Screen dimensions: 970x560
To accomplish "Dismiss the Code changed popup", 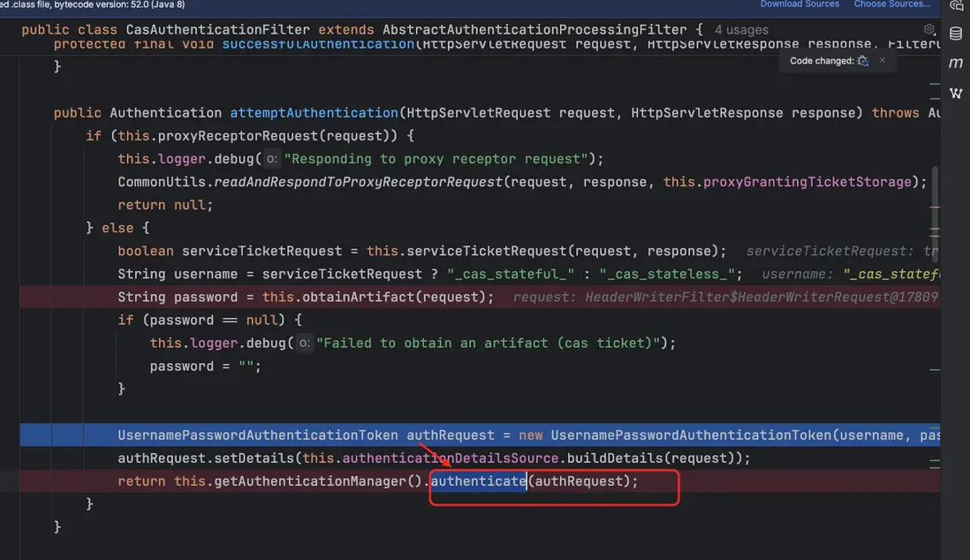I will 883,60.
